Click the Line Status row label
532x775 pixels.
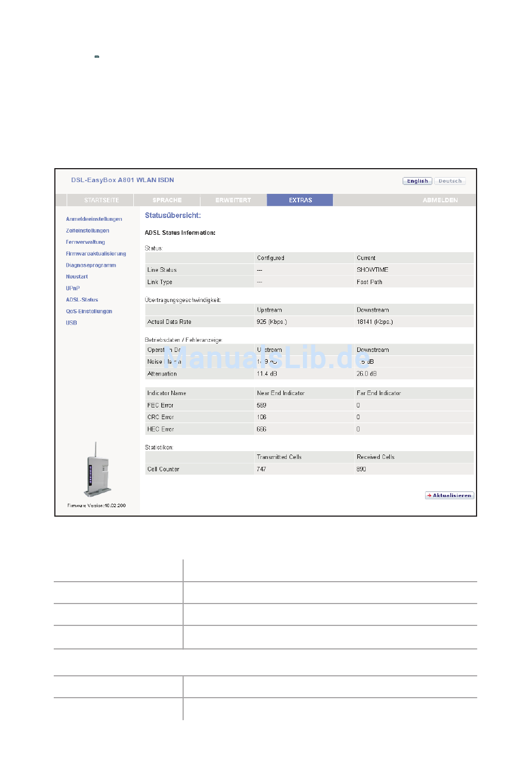[x=162, y=270]
